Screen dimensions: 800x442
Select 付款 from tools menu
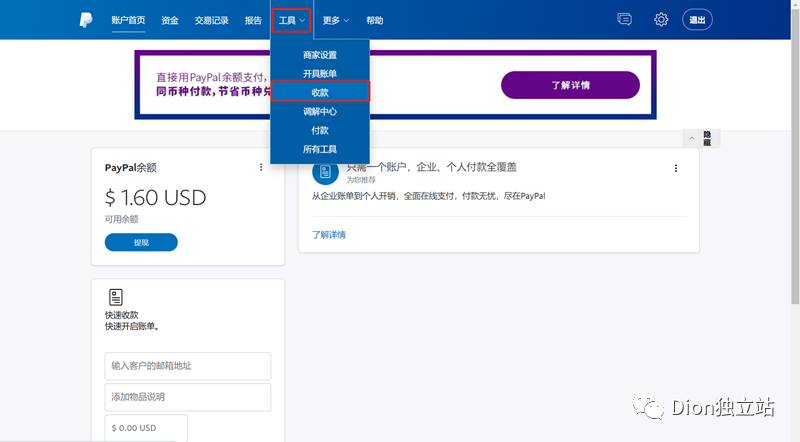(320, 131)
